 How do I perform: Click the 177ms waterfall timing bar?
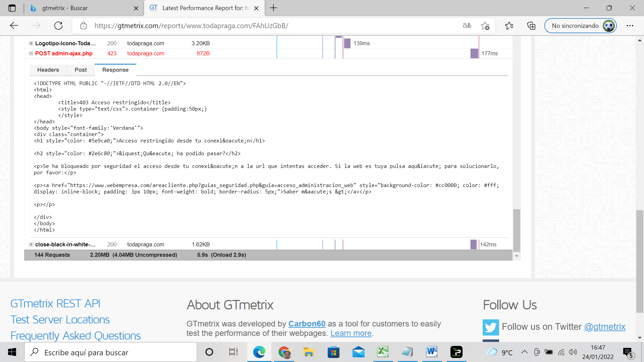[474, 53]
